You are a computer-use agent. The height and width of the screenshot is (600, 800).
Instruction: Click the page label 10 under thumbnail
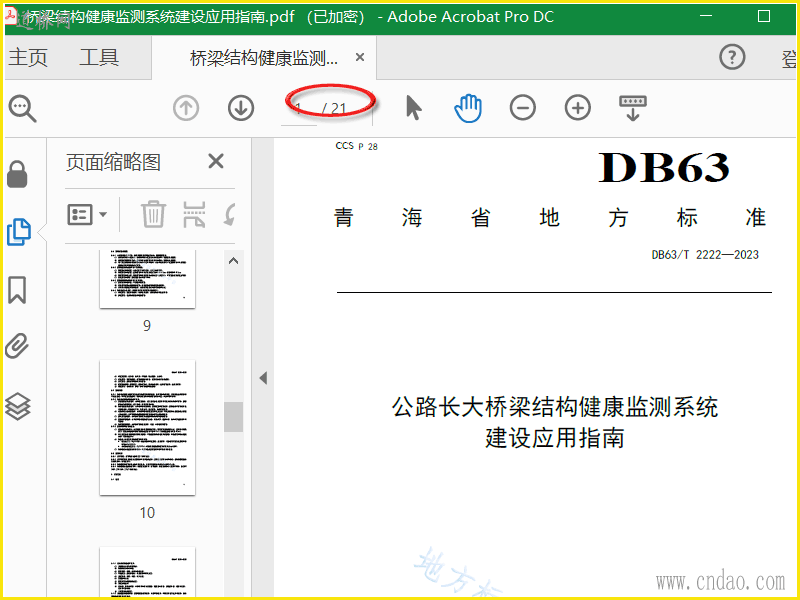tap(147, 513)
